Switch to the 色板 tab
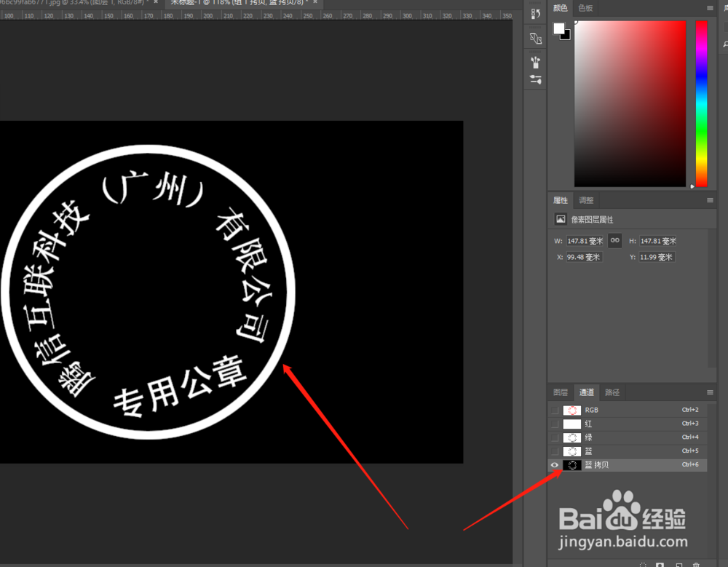Image resolution: width=728 pixels, height=567 pixels. tap(585, 8)
